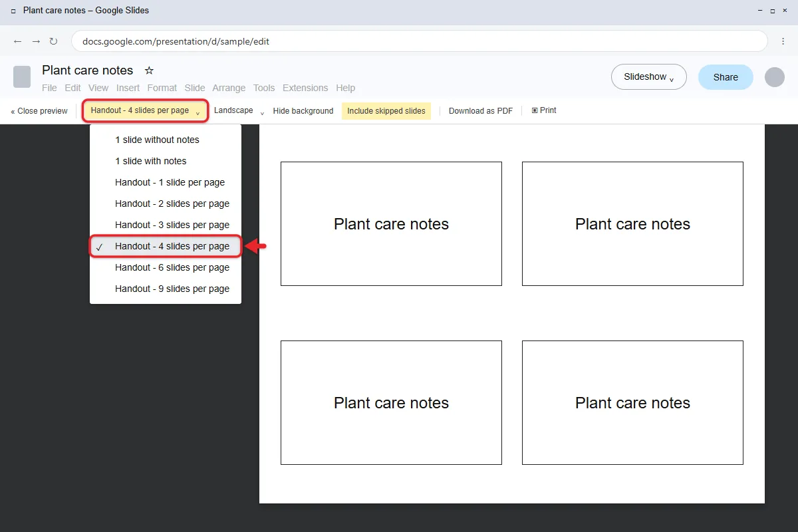
Task: Star the Plant care notes presentation
Action: pyautogui.click(x=149, y=70)
